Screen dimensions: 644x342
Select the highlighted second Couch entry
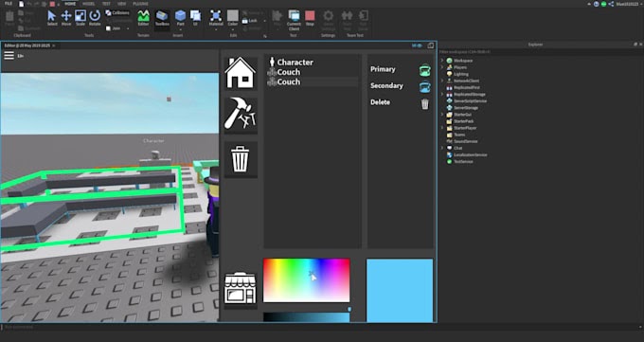coord(313,82)
